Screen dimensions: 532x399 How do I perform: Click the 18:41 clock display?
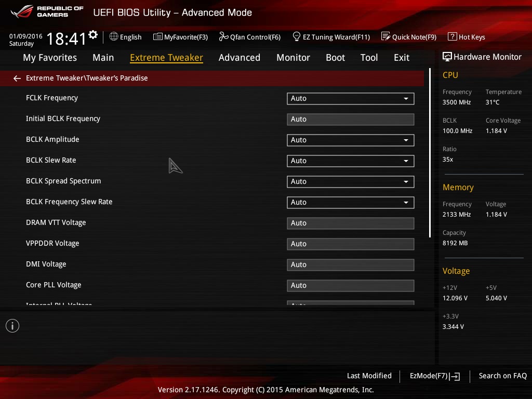point(66,38)
